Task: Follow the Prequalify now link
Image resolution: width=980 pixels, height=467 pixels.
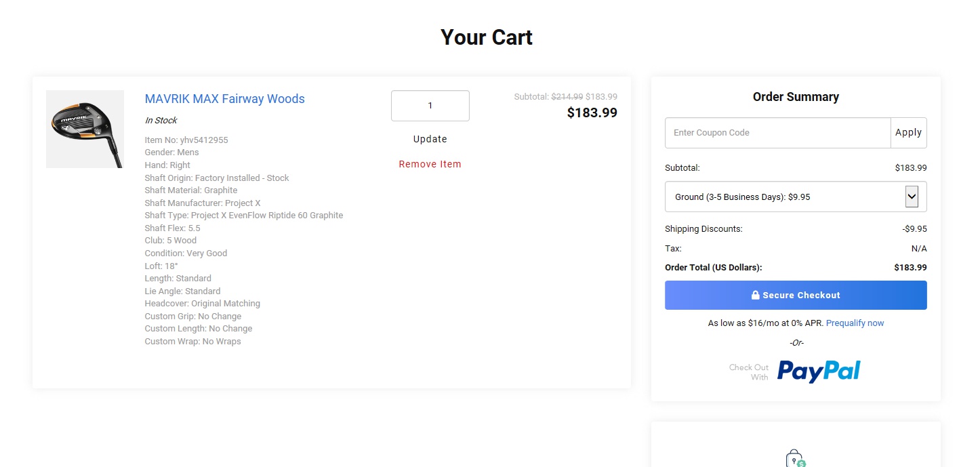Action: pos(855,323)
